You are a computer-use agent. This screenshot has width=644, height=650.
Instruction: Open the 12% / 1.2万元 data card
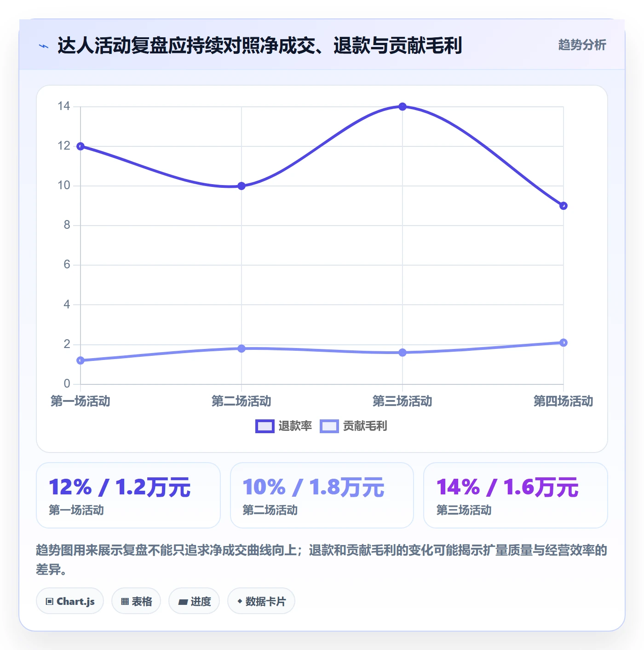point(128,495)
